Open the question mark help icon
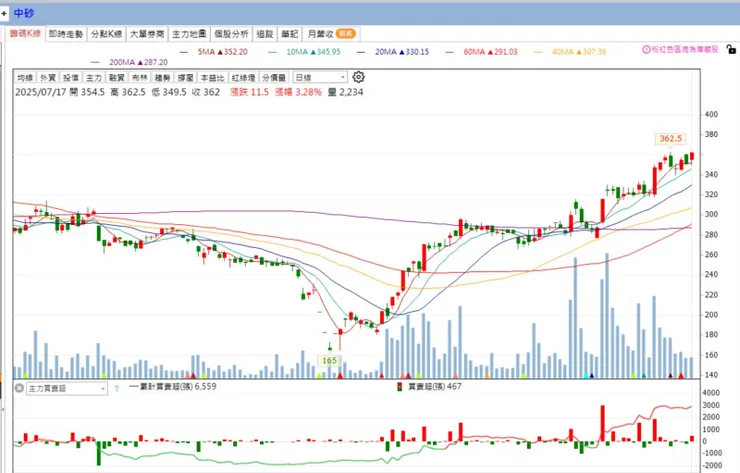The width and height of the screenshot is (740, 473). click(117, 389)
